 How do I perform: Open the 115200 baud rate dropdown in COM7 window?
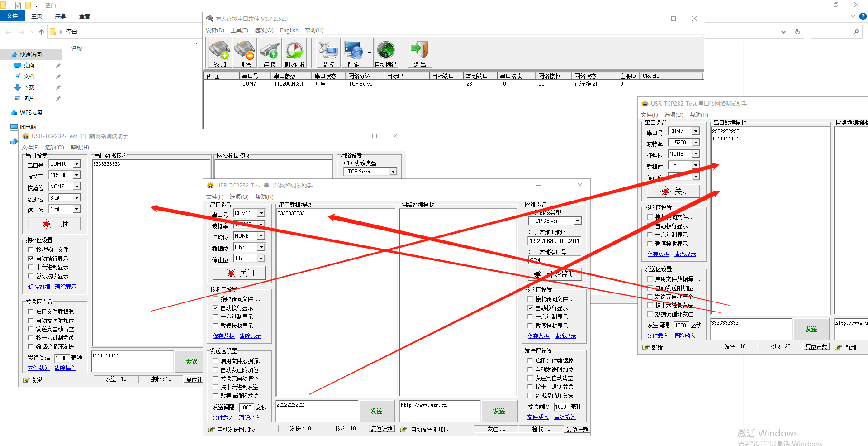point(696,143)
